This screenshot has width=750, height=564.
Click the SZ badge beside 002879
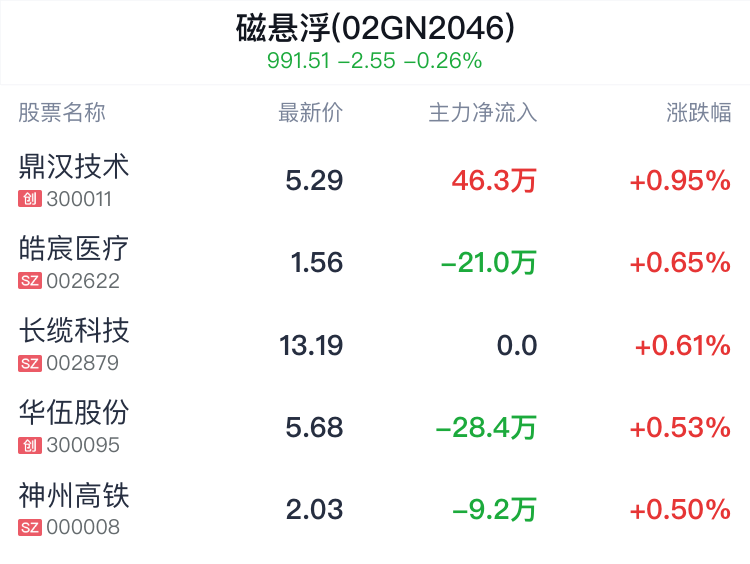click(30, 363)
